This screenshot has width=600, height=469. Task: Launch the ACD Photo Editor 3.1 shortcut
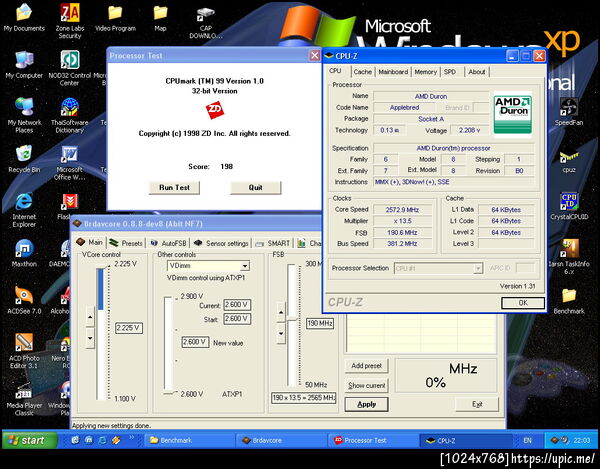pyautogui.click(x=24, y=350)
